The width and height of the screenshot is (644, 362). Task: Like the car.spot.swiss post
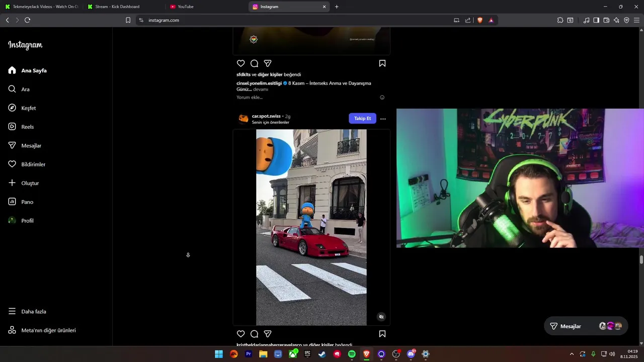pos(240,334)
